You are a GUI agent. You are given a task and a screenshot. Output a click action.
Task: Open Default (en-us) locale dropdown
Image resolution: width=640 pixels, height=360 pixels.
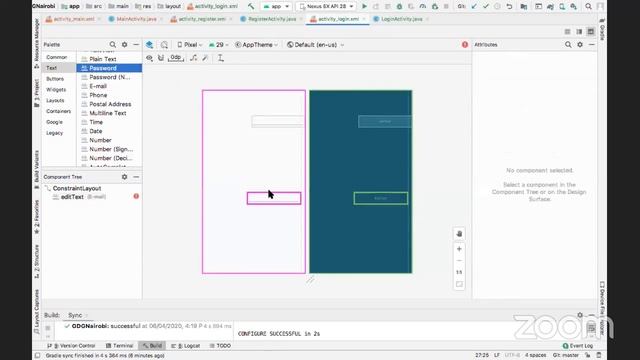pos(316,45)
